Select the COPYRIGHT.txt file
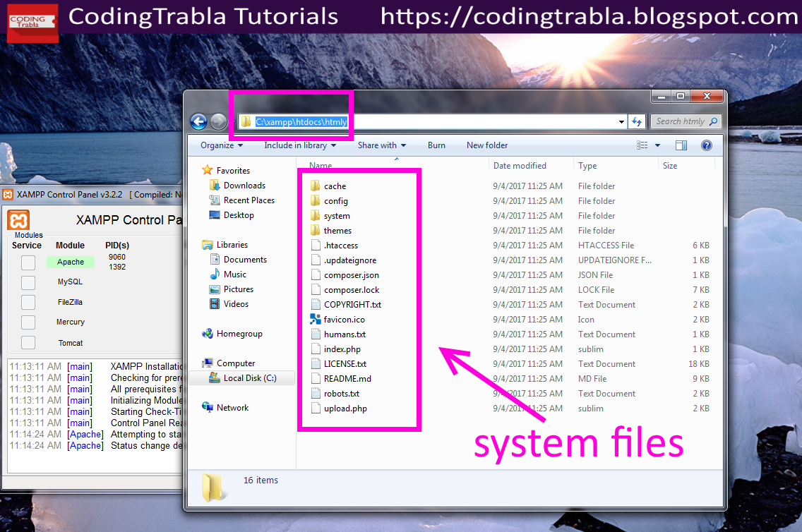 click(x=352, y=305)
